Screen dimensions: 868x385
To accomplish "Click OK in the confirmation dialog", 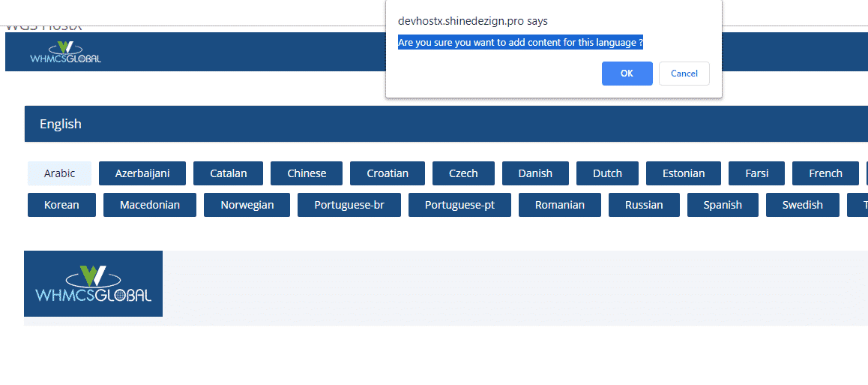I will coord(627,74).
